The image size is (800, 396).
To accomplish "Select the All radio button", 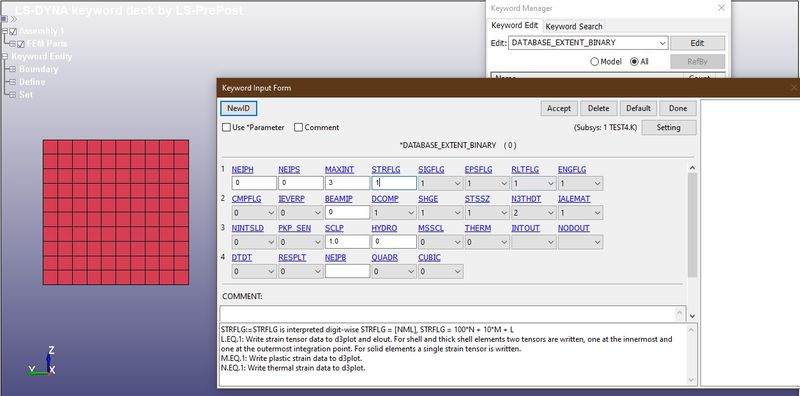I will click(x=634, y=62).
